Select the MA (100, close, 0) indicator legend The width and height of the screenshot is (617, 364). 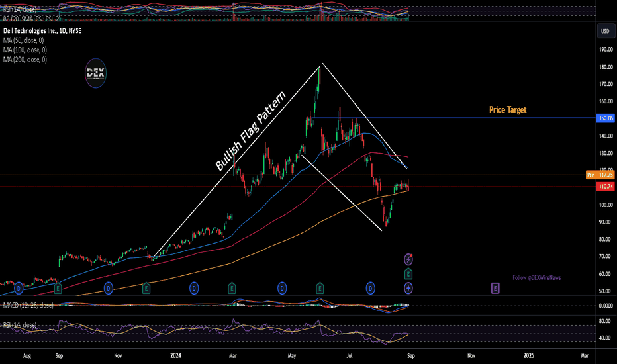(25, 50)
